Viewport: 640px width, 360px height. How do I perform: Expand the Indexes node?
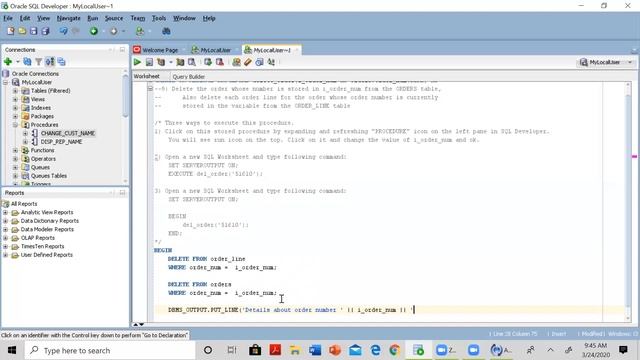coord(15,108)
